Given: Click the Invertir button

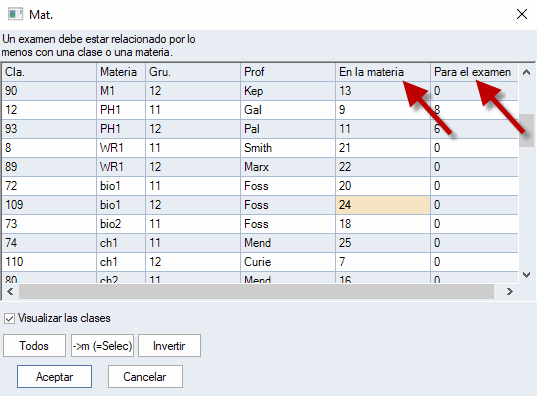Looking at the screenshot, I should (x=169, y=346).
